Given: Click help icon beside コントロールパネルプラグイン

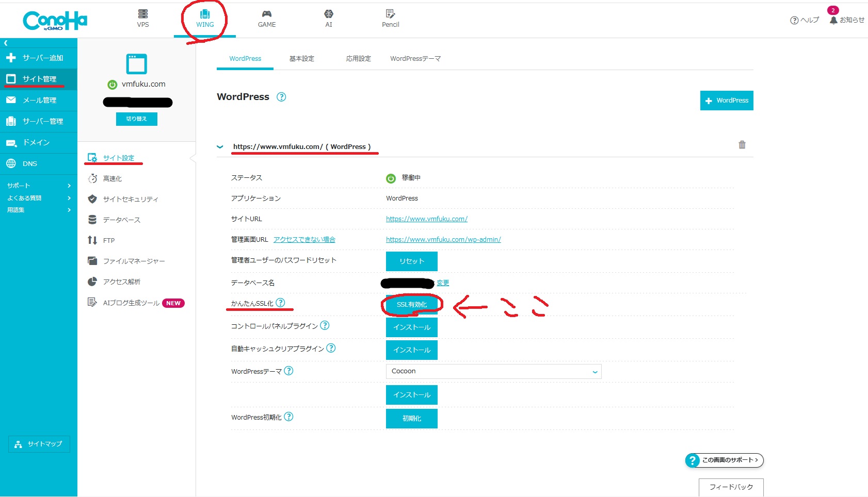Looking at the screenshot, I should 325,325.
